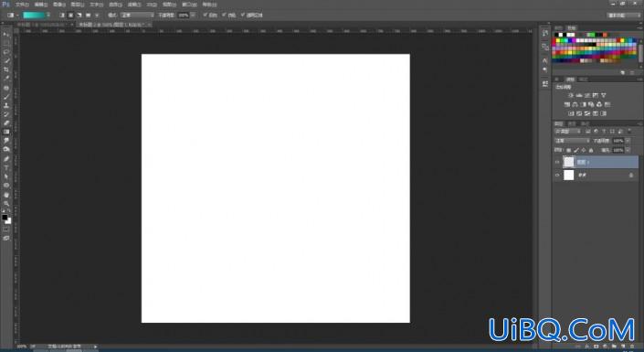This screenshot has width=644, height=352.
Task: Open the layer blend mode dropdown
Action: click(573, 141)
